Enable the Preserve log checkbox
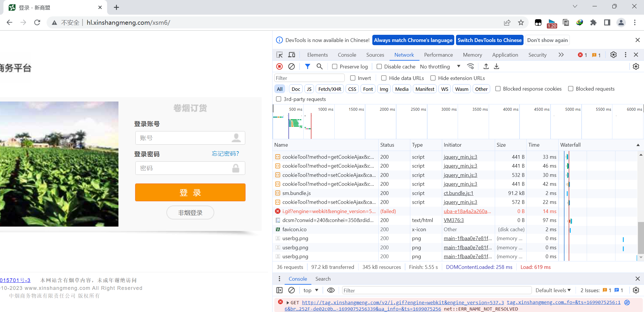This screenshot has width=644, height=312. pyautogui.click(x=335, y=66)
